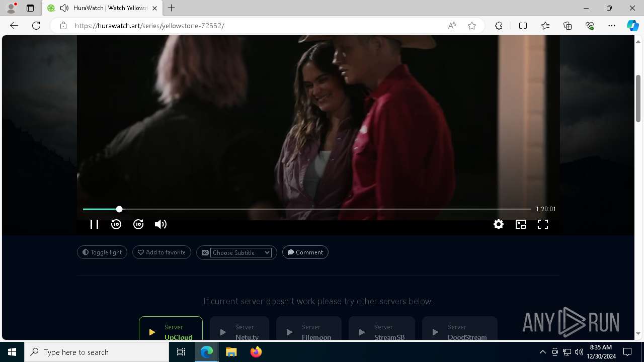The width and height of the screenshot is (644, 362).
Task: Open Microsoft Edge from taskbar
Action: 207,352
